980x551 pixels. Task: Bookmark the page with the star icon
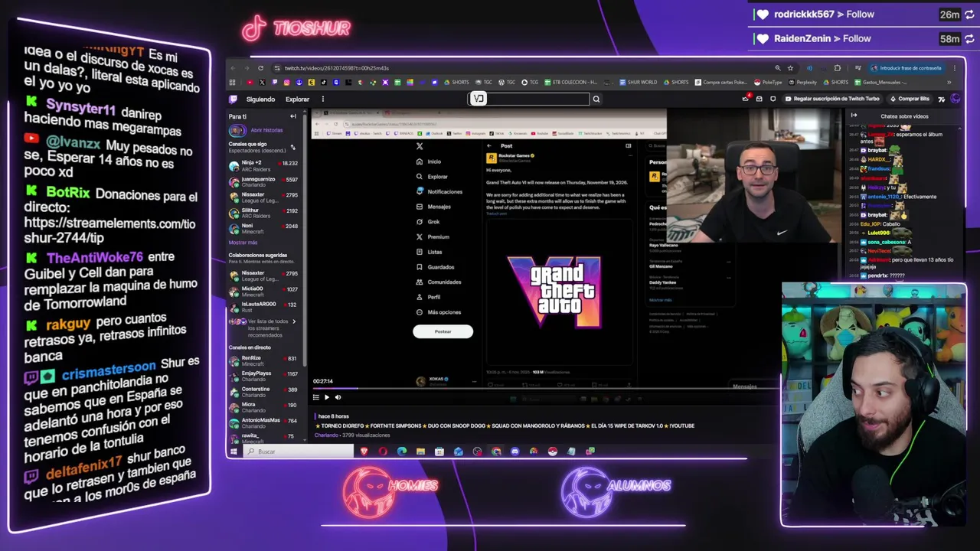pos(790,68)
